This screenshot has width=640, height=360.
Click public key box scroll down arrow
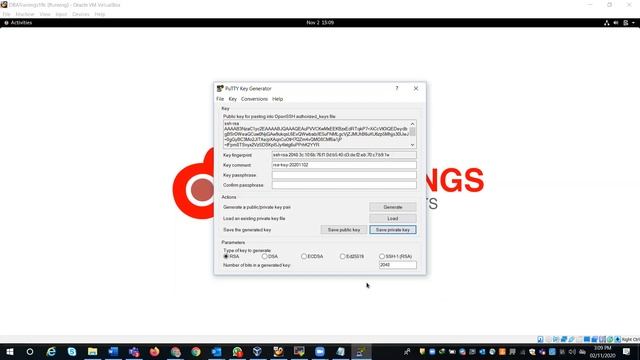(x=412, y=144)
